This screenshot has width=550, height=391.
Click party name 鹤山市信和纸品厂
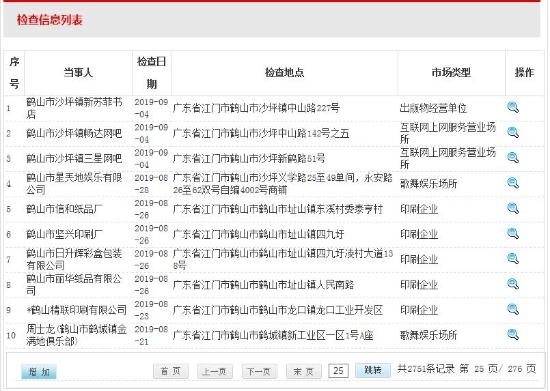(x=65, y=209)
